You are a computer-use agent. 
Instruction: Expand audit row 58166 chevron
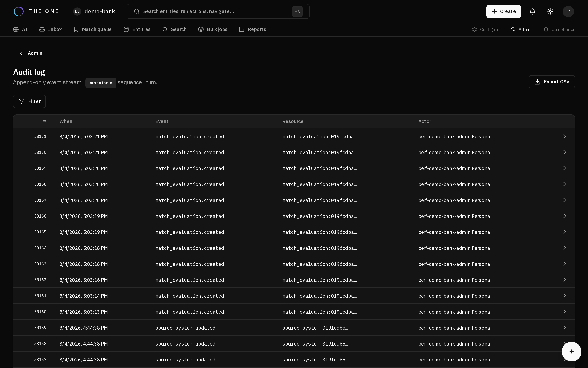tap(565, 216)
